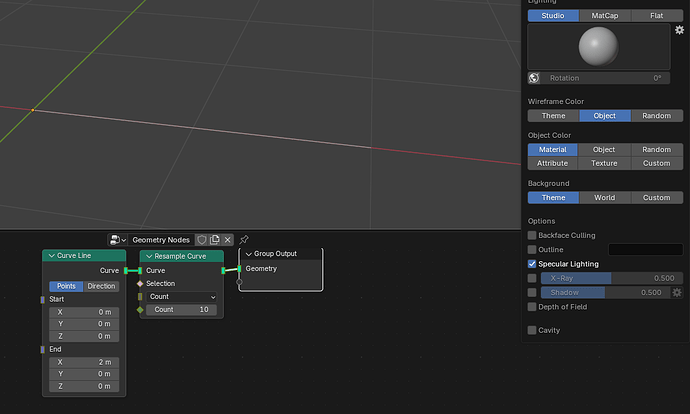This screenshot has width=690, height=414.
Task: Select MatCap lighting mode
Action: (x=605, y=15)
